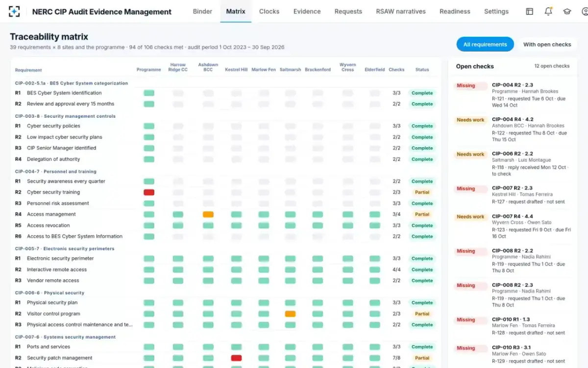588x368 pixels.
Task: Open requirement BES Cyber System identification
Action: (x=64, y=93)
